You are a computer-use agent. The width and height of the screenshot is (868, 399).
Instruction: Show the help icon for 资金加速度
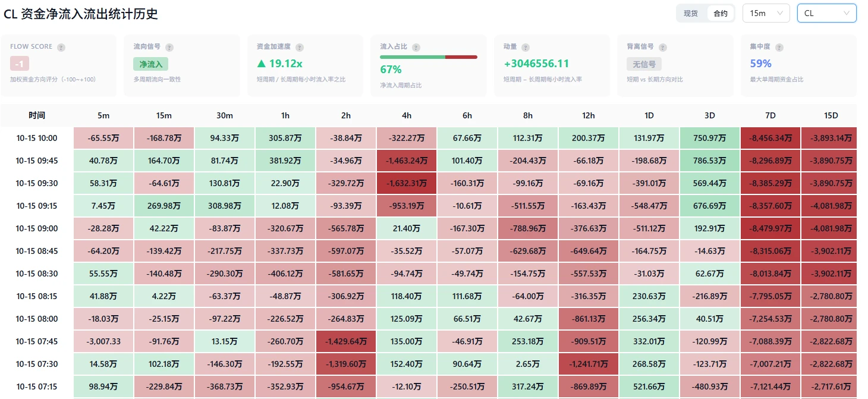pos(299,47)
